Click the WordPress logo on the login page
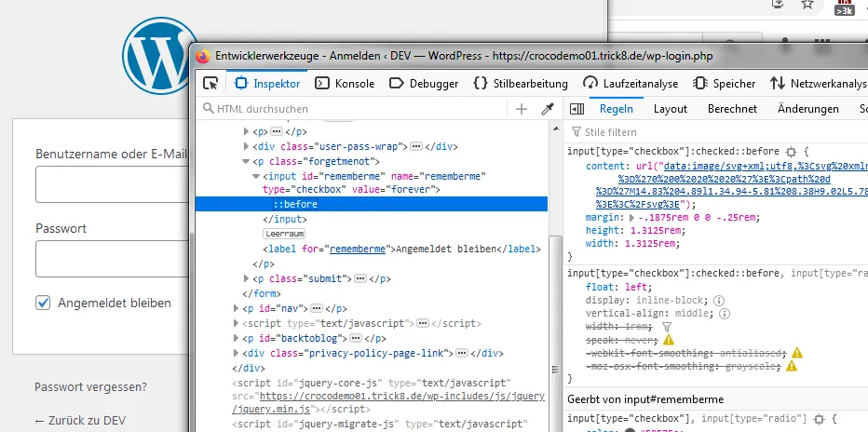Screen dimensions: 868x432 (x=159, y=55)
